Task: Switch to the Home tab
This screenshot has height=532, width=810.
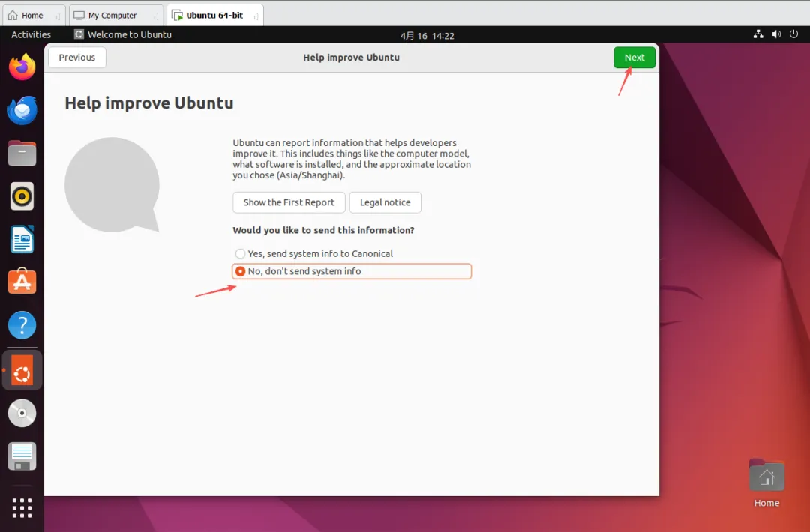Action: 34,16
